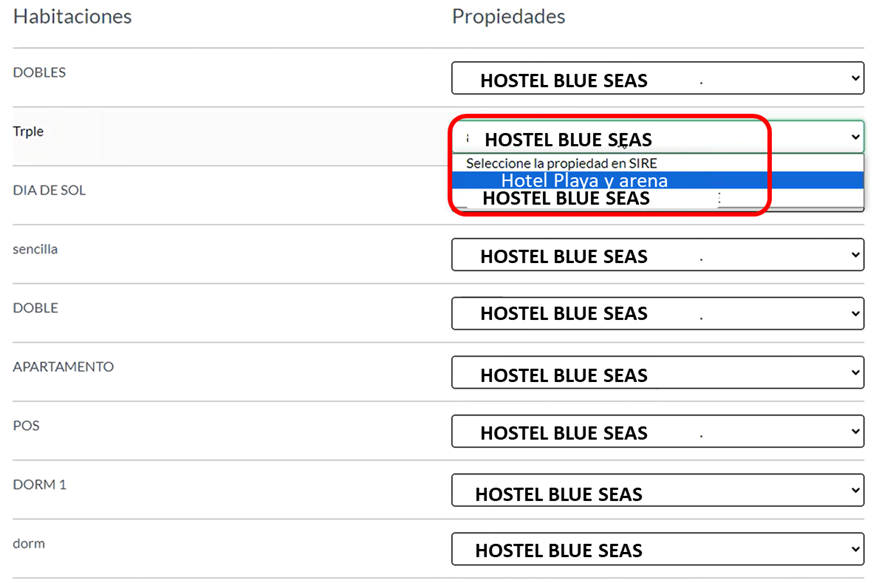Viewport: 876px width, 583px height.
Task: Select the APARTAMENTO room label
Action: [x=63, y=367]
